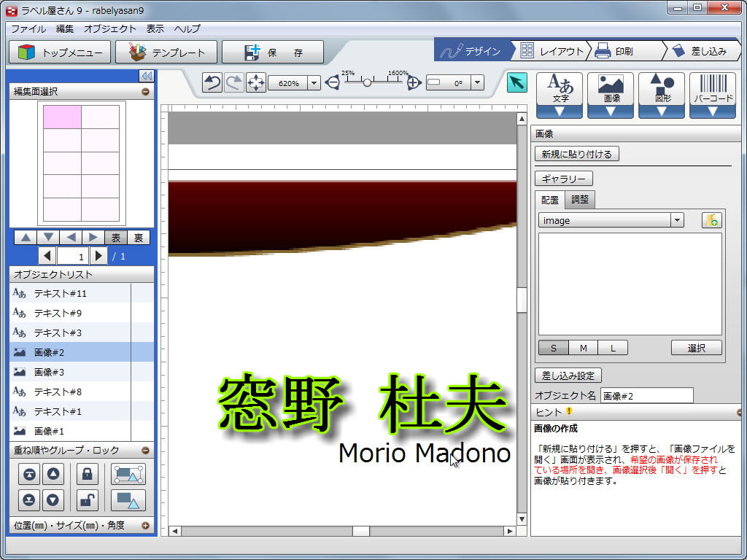Open the ファイル menu
The width and height of the screenshot is (747, 560).
pos(28,28)
